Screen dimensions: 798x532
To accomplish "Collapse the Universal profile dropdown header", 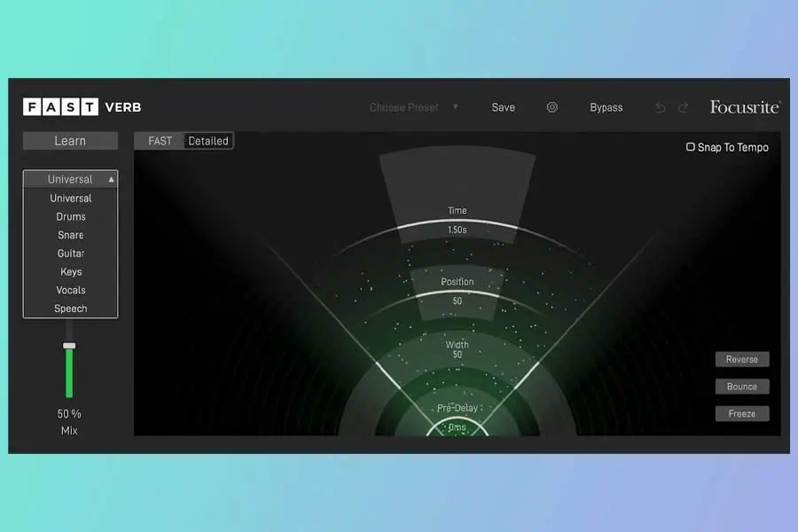I will click(x=70, y=179).
